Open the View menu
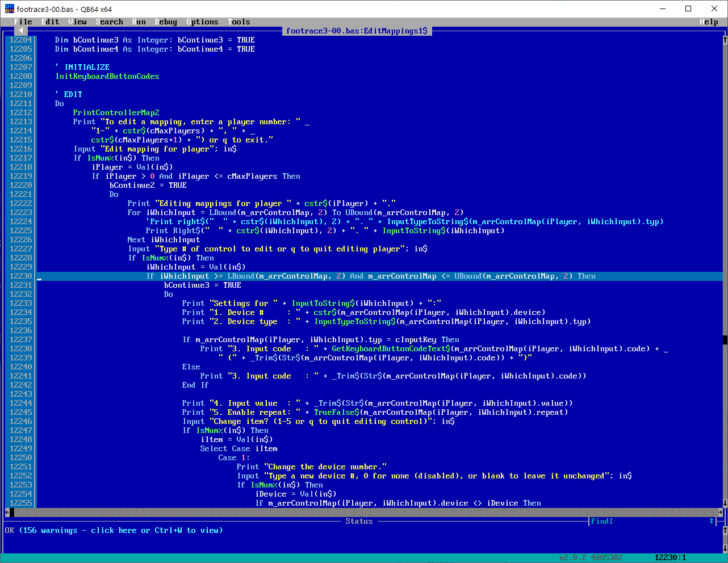Image resolution: width=728 pixels, height=563 pixels. tap(77, 22)
